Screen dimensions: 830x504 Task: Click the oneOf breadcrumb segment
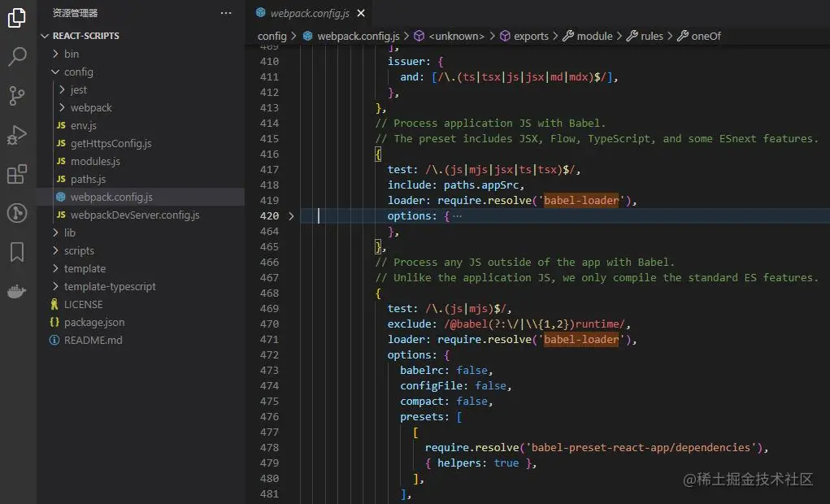(706, 36)
